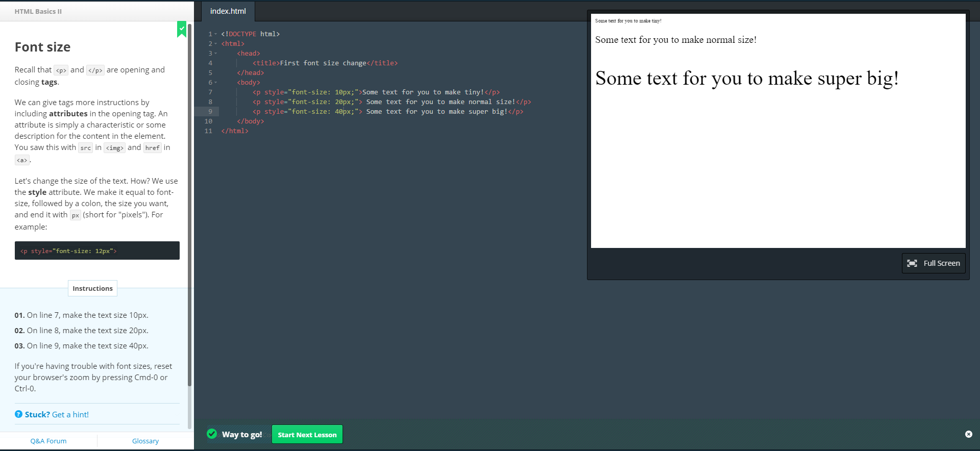This screenshot has height=451, width=980.
Task: Collapse the DOCTYPE fold arrow on line 1
Action: 216,34
